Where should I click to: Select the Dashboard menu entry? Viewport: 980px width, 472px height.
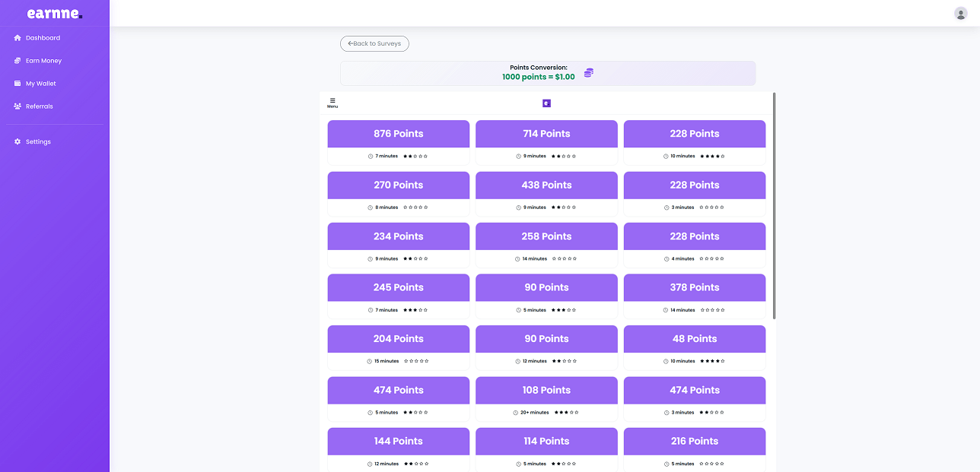(42, 37)
